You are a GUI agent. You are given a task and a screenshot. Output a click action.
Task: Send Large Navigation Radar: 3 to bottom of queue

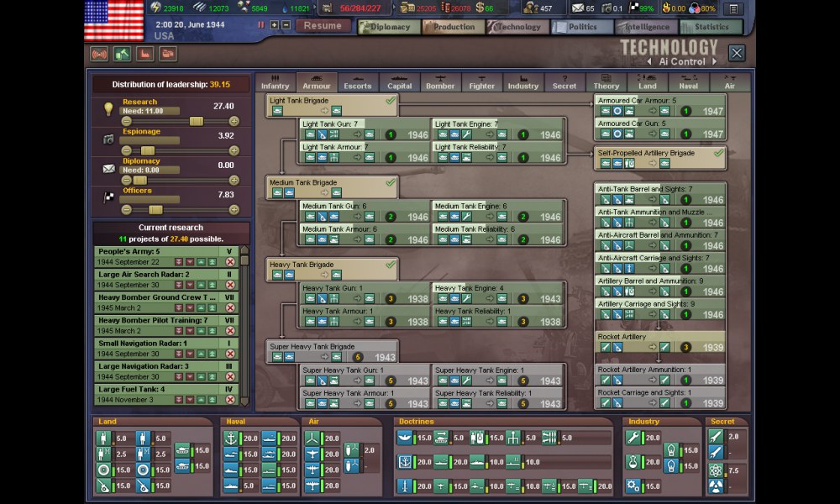tap(178, 377)
